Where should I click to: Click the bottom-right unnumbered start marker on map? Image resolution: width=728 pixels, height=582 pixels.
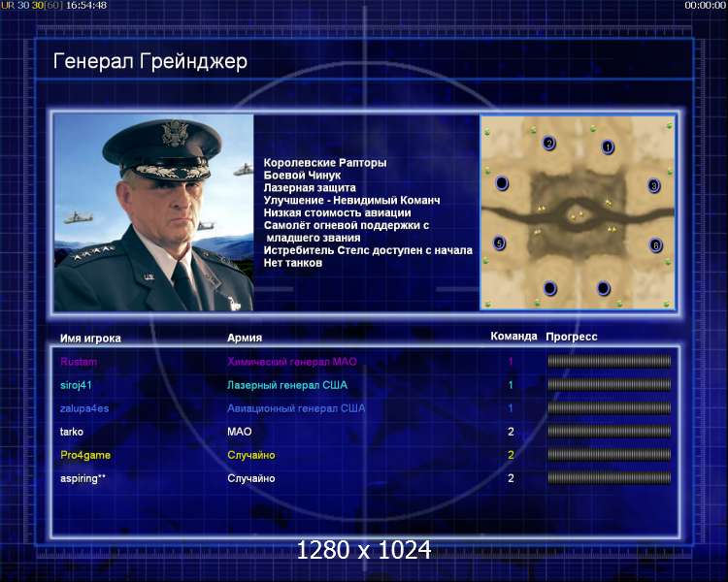click(603, 288)
